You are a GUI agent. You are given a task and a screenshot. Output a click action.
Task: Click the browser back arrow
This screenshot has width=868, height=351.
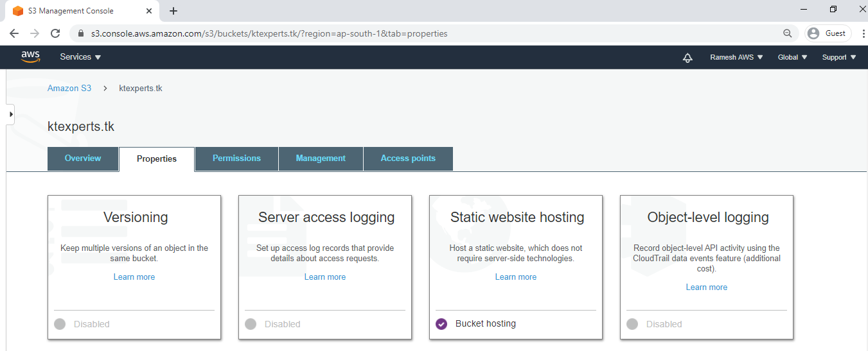pyautogui.click(x=14, y=33)
